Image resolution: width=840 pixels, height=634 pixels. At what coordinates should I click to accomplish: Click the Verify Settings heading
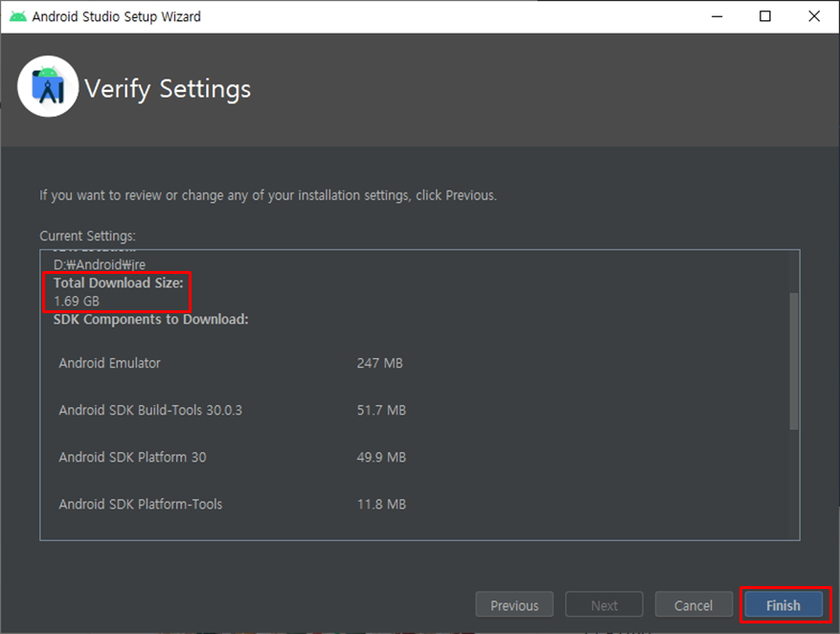click(x=168, y=89)
